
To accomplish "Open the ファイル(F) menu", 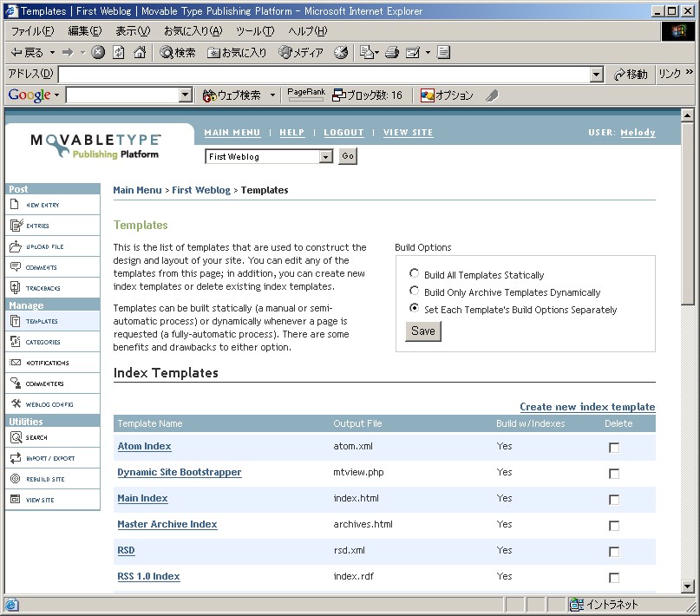I will (33, 31).
